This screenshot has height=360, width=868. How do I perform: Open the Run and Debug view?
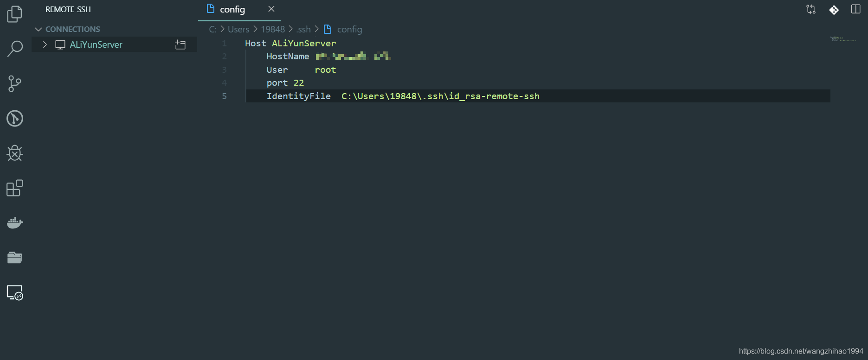click(x=15, y=153)
